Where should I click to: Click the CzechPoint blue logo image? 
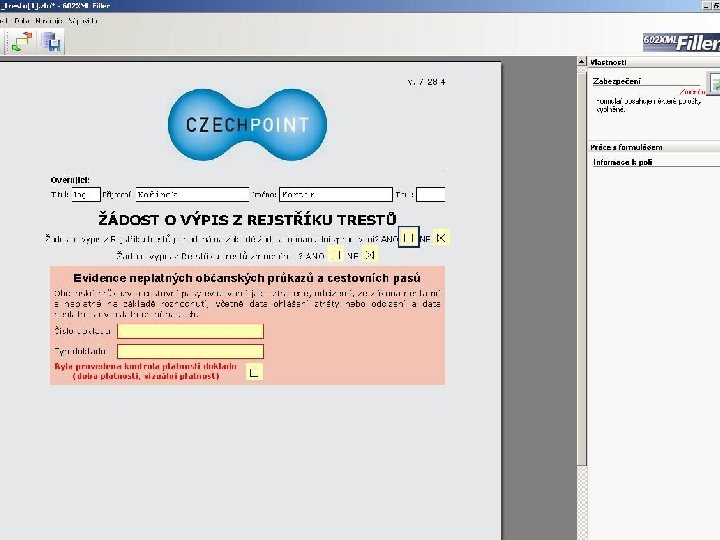click(248, 124)
